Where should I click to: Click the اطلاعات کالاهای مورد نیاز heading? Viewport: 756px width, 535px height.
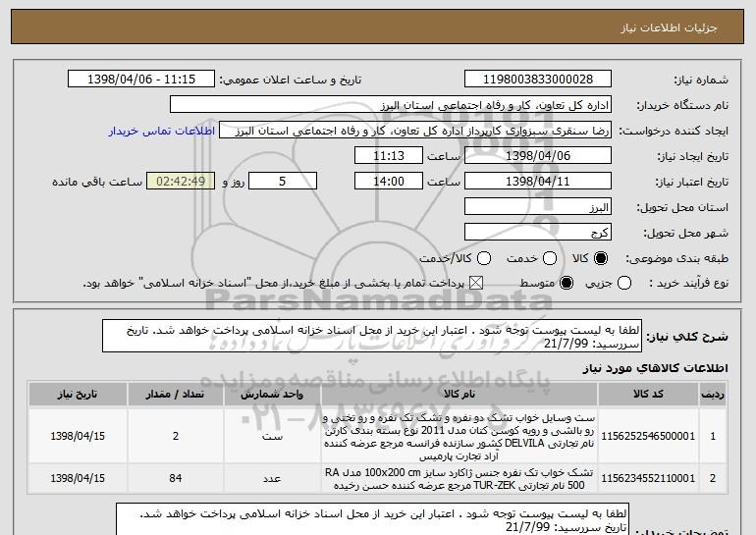pos(655,368)
